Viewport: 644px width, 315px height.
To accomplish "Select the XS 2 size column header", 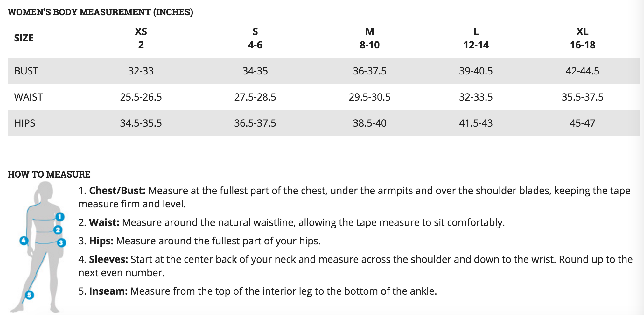I will 141,38.
